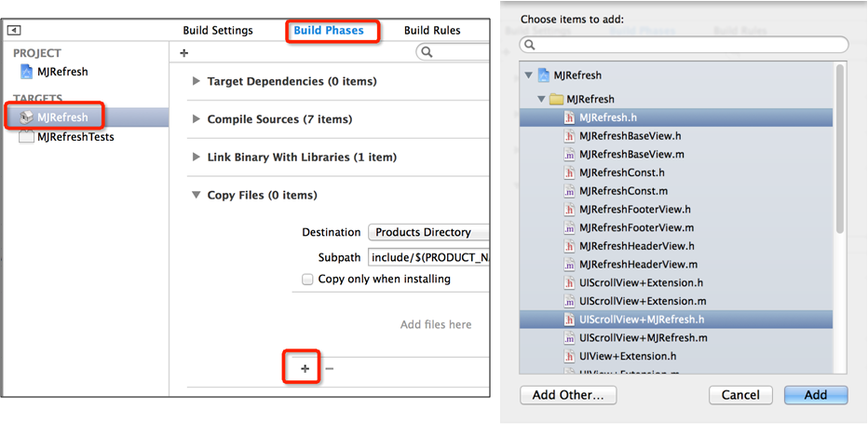Click the .h icon beside MJRefreshFooterView.h

(568, 210)
